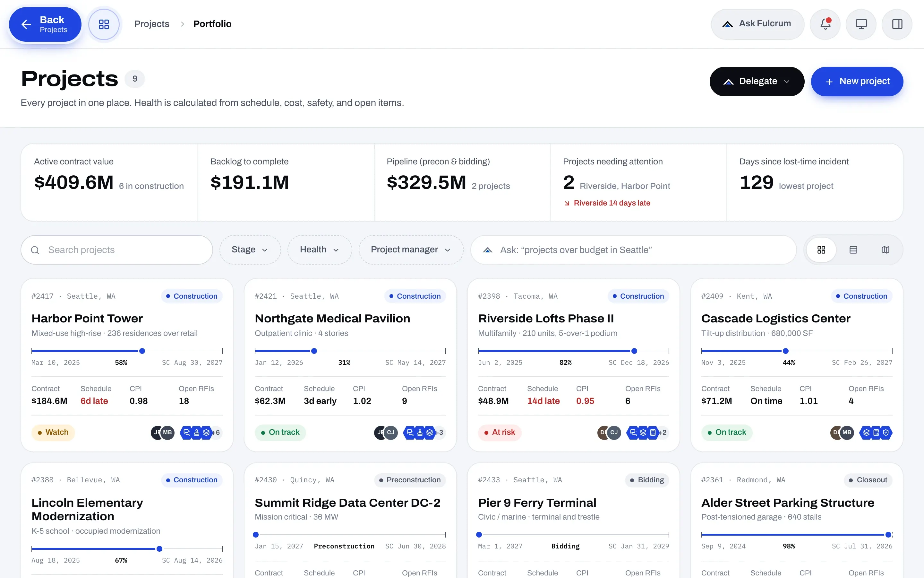
Task: Toggle the side panel icon in header
Action: coord(897,24)
